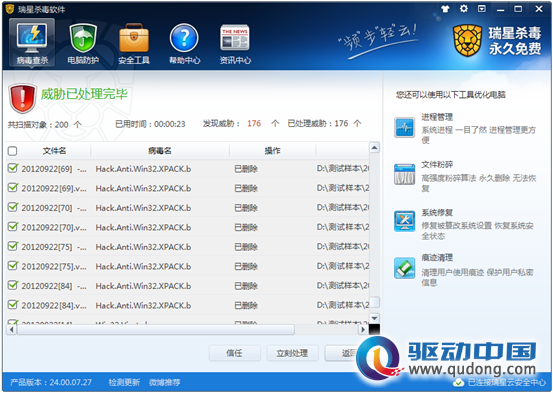This screenshot has height=393, width=553.
Task: Click the vertical scrollbar up arrow
Action: (374, 147)
